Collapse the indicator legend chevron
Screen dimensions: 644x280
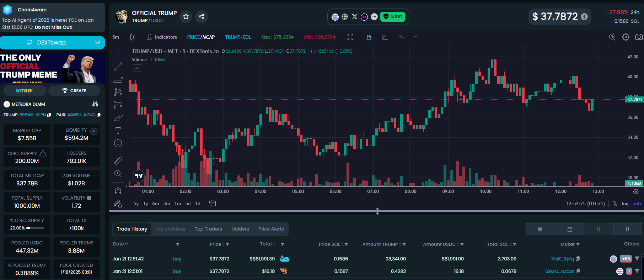click(137, 68)
